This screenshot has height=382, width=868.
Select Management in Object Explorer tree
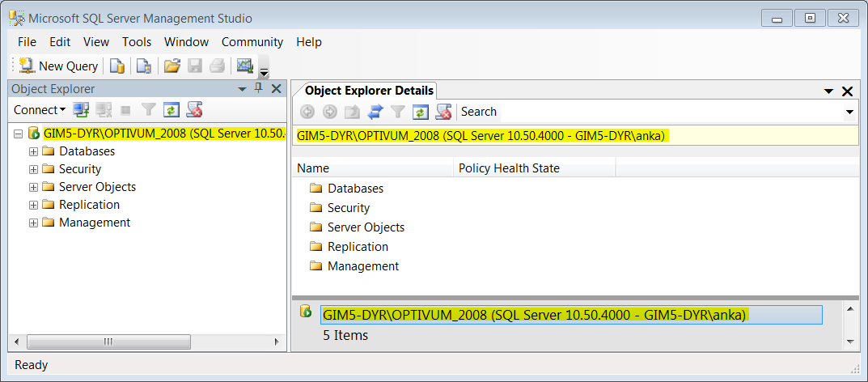(x=95, y=222)
